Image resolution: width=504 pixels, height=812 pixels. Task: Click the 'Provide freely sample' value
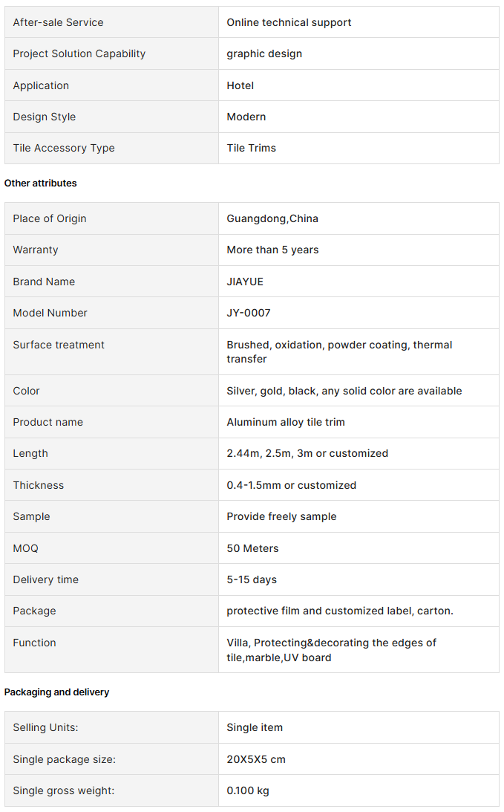point(281,517)
